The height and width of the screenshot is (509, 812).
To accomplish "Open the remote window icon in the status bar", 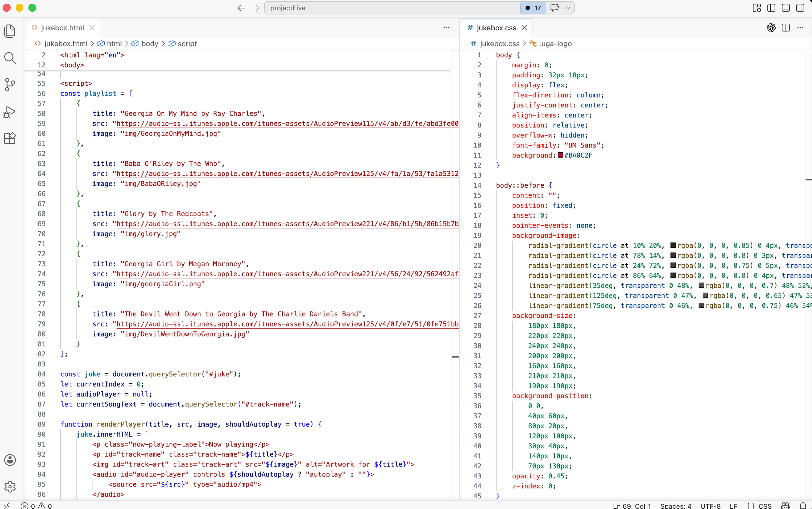I will tap(7, 505).
